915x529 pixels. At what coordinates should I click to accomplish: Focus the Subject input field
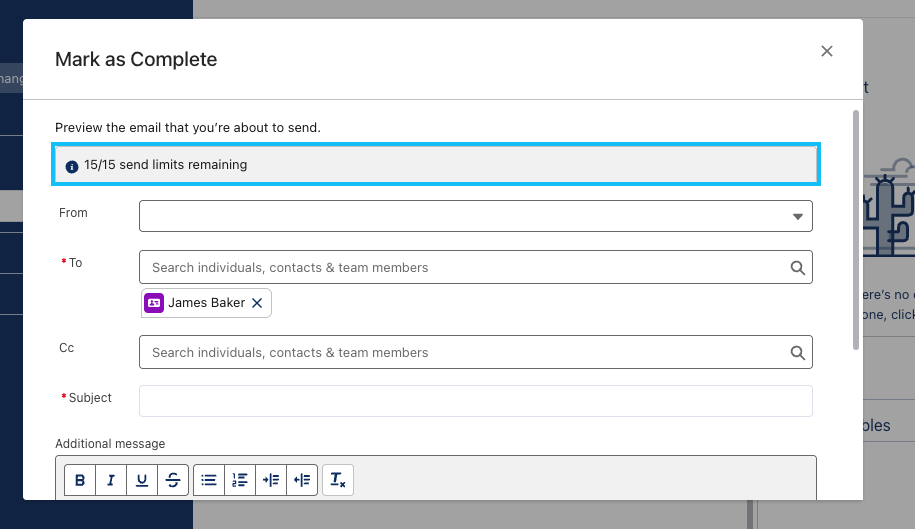point(475,401)
